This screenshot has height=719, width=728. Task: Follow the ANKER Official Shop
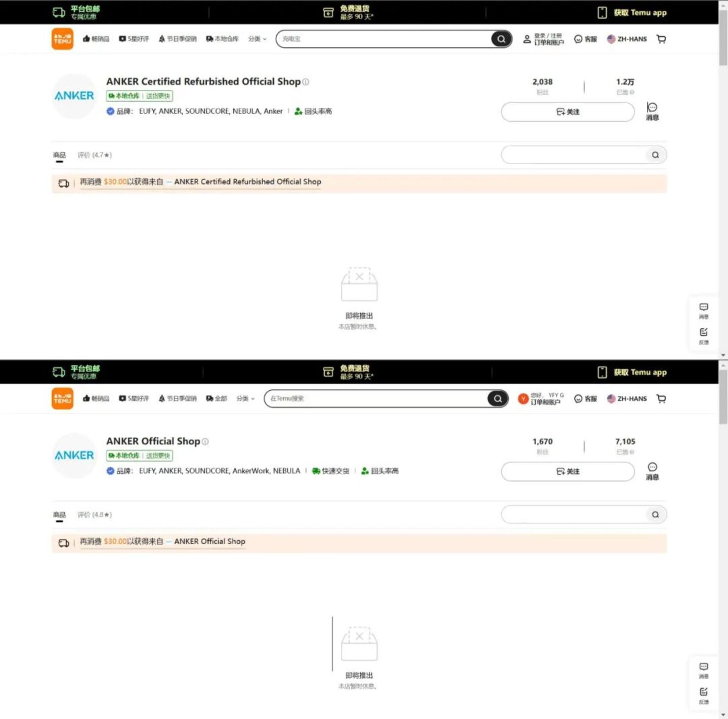[x=568, y=471]
